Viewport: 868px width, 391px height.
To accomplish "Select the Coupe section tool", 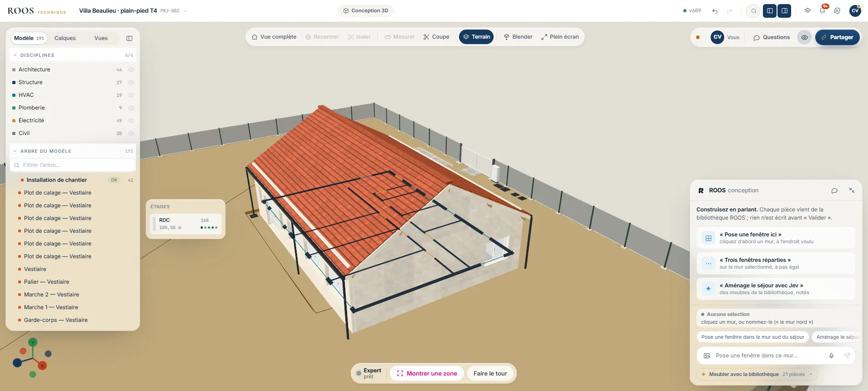I will [436, 37].
